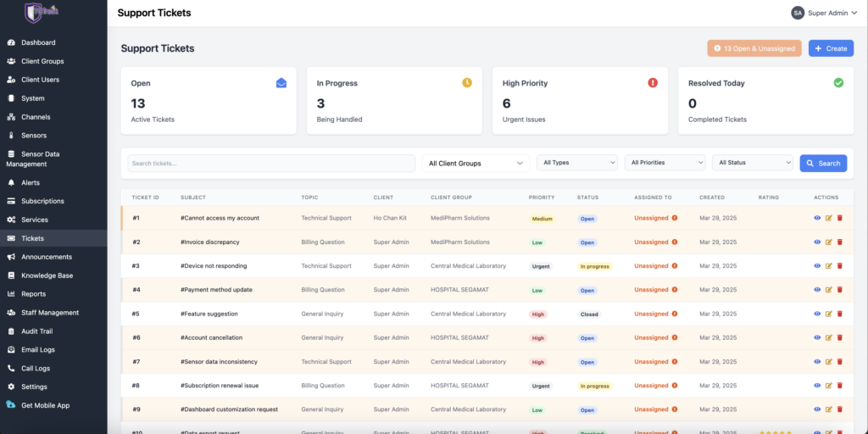The width and height of the screenshot is (868, 434).
Task: Open Audit Trail from the sidebar
Action: [36, 331]
